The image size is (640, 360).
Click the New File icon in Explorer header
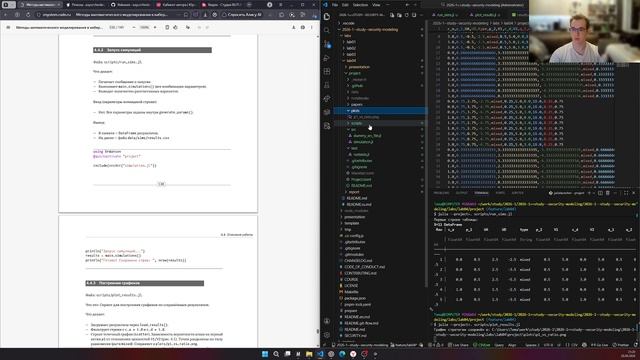(x=392, y=15)
